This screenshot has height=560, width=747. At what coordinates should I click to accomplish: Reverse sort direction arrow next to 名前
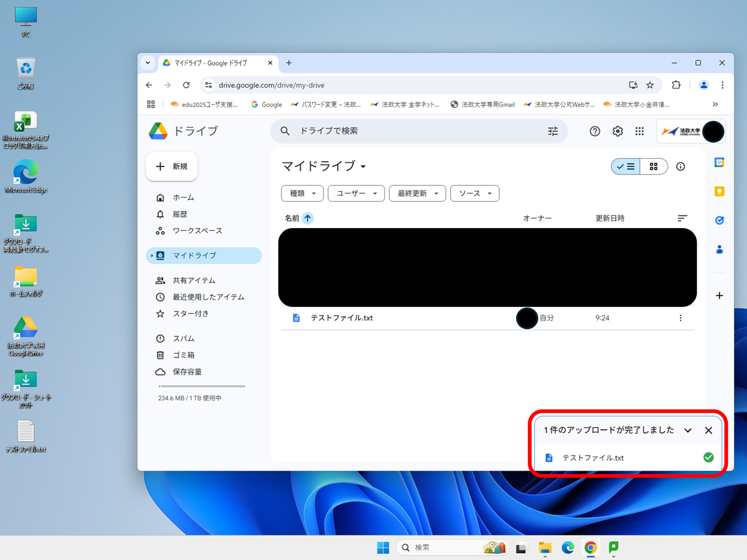pyautogui.click(x=308, y=218)
